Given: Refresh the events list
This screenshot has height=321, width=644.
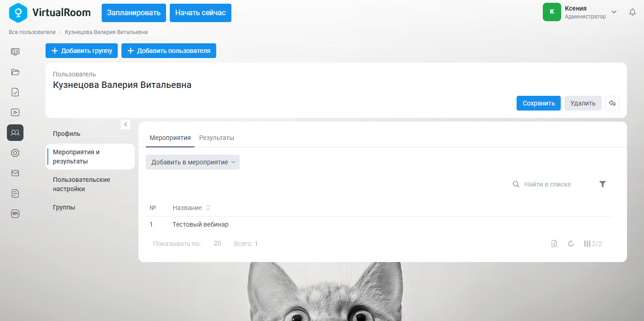Looking at the screenshot, I should (x=571, y=244).
